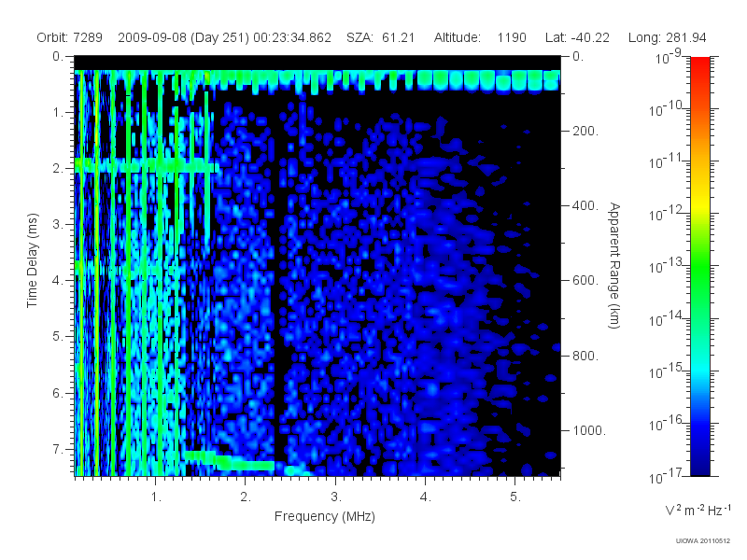Click the '3.' tick on time delay axis
This screenshot has height=560, width=747.
(x=58, y=224)
